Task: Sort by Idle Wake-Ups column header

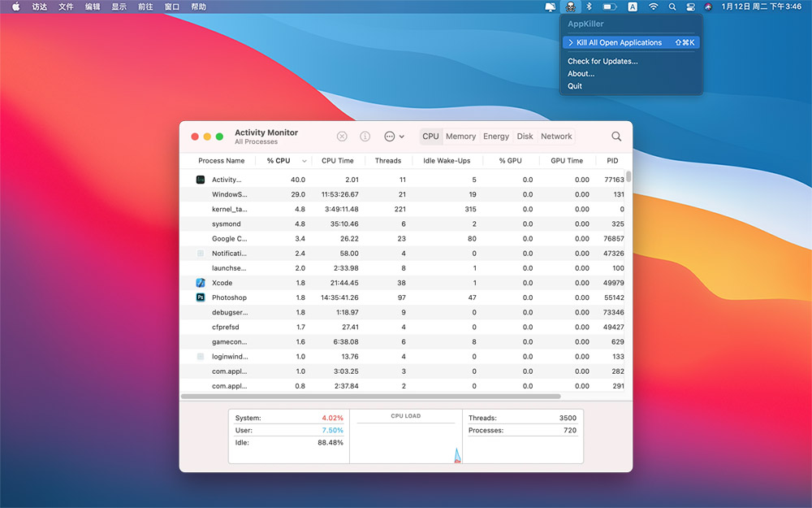Action: pyautogui.click(x=447, y=161)
